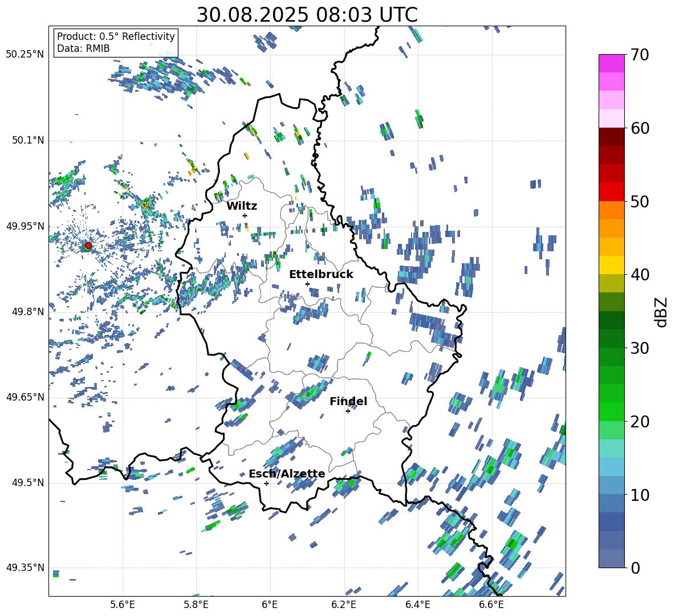
Task: Click the colorbar tick label 30
Action: point(640,348)
